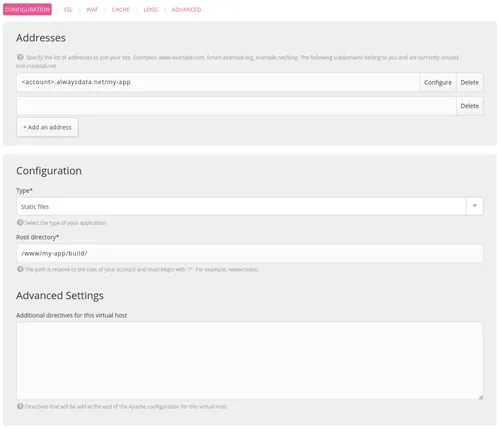Click the resize handle of directives textarea

[x=480, y=397]
